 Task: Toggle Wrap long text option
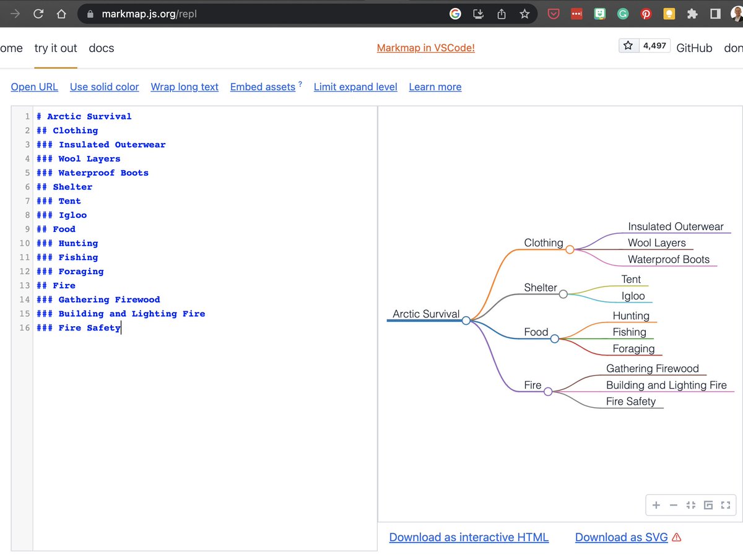click(185, 87)
